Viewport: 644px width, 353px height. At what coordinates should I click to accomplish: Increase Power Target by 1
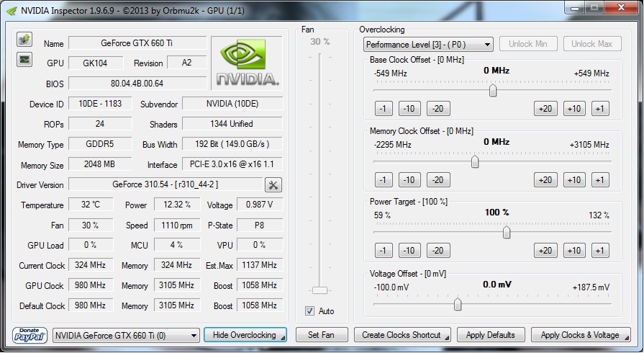(600, 251)
